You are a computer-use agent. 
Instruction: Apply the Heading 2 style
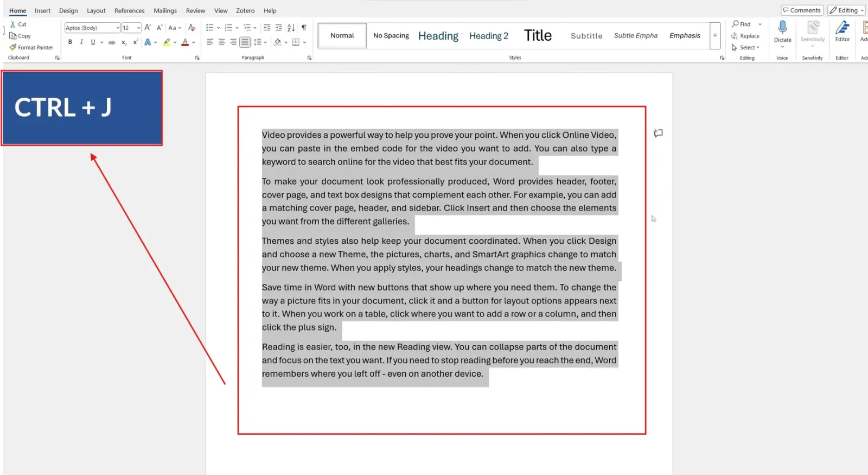coord(489,36)
